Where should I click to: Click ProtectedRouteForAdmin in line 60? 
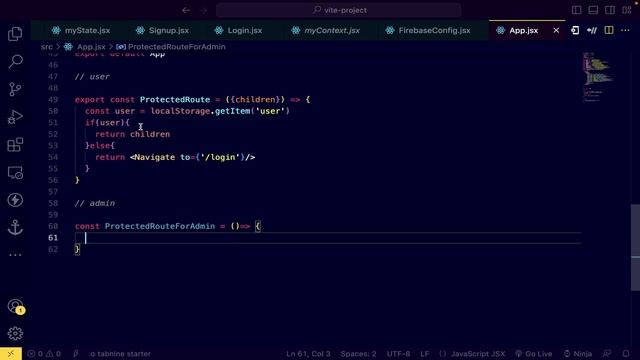coord(160,226)
